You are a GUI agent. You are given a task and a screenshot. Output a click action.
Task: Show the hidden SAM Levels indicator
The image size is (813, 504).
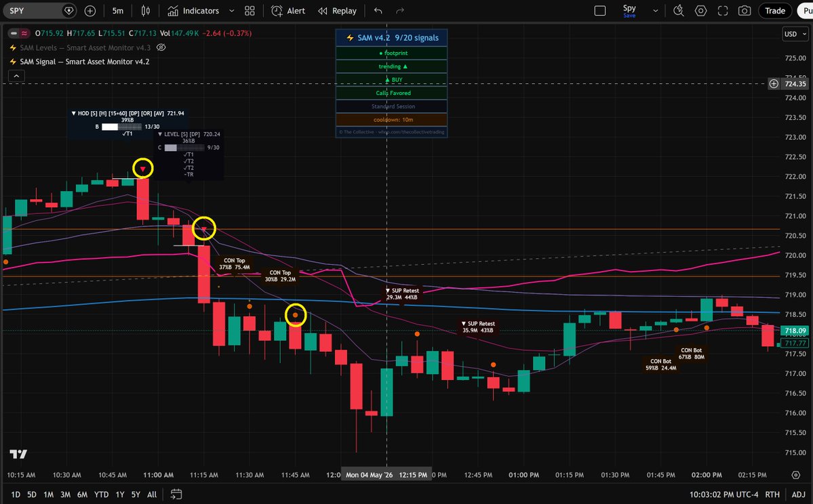pos(161,47)
